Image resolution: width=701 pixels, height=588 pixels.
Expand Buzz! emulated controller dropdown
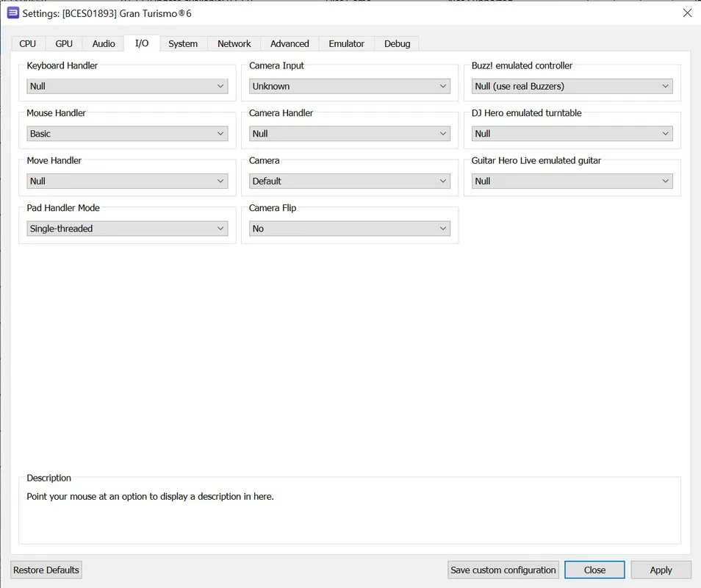tap(572, 86)
